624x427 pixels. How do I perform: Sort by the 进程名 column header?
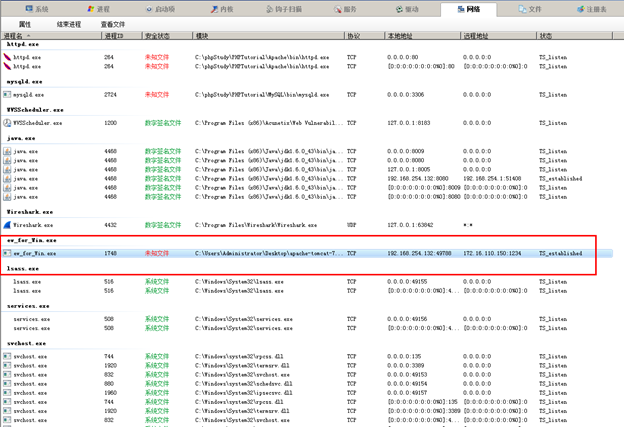click(x=51, y=36)
